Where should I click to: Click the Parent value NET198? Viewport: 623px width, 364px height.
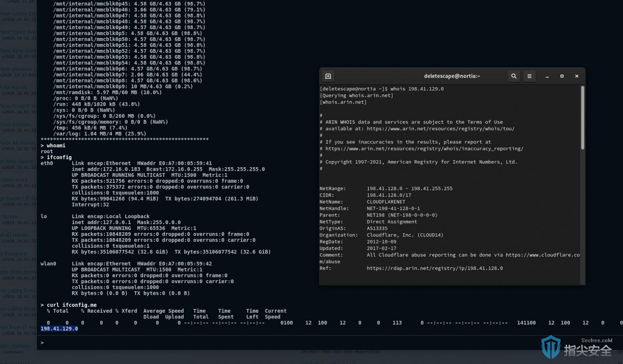click(402, 215)
